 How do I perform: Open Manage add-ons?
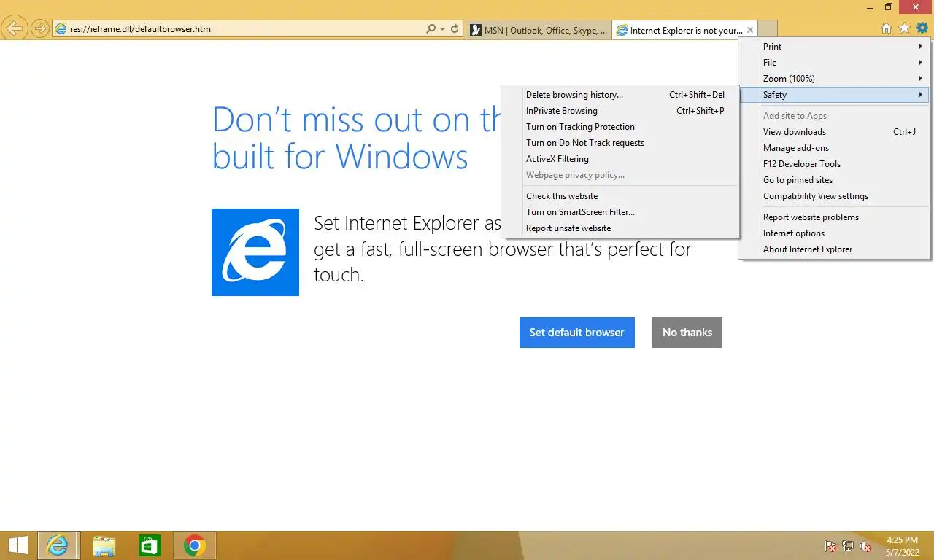(x=835, y=147)
